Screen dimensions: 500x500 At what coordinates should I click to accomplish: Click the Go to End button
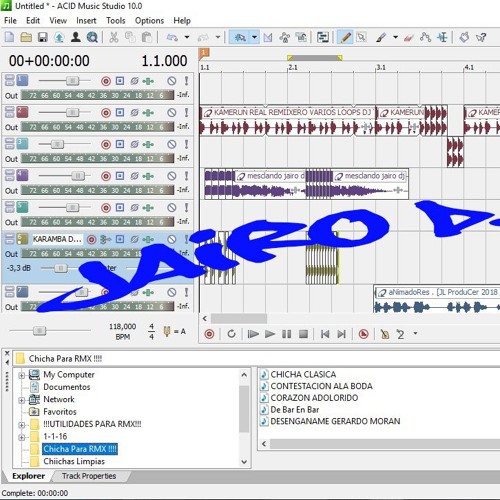click(341, 334)
